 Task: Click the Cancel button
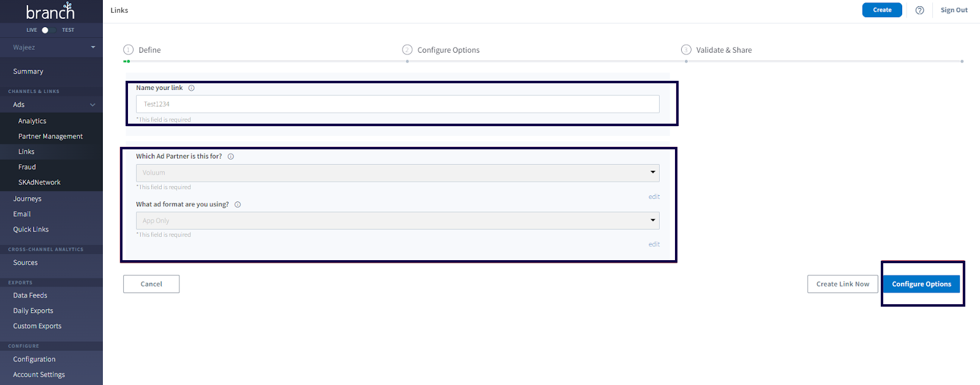click(x=151, y=284)
